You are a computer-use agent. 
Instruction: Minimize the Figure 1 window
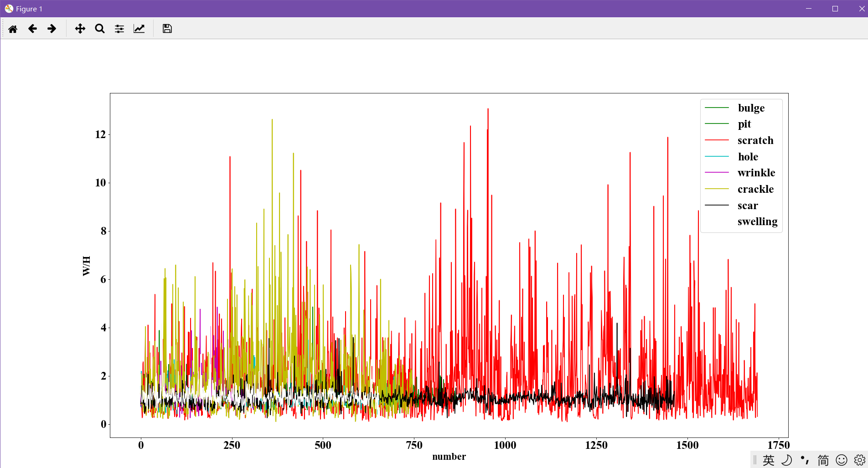coord(809,9)
